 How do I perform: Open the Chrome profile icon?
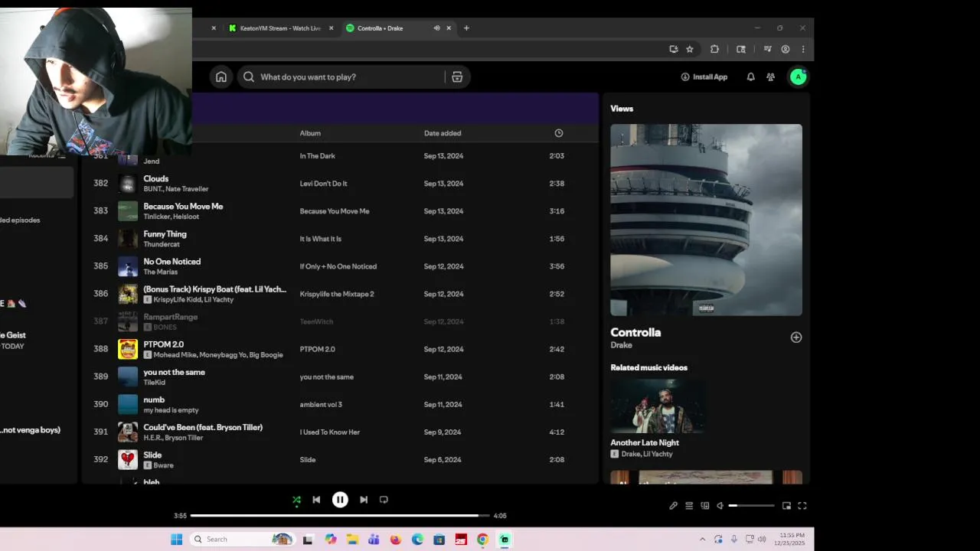point(786,49)
